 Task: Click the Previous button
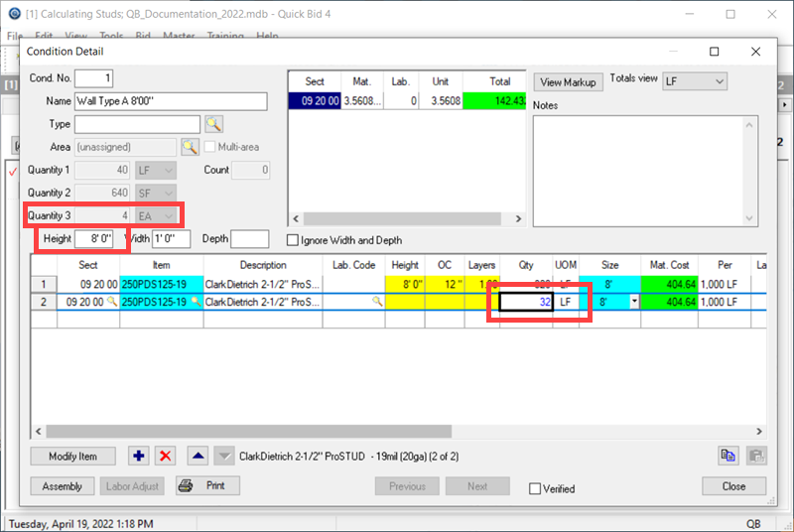407,486
